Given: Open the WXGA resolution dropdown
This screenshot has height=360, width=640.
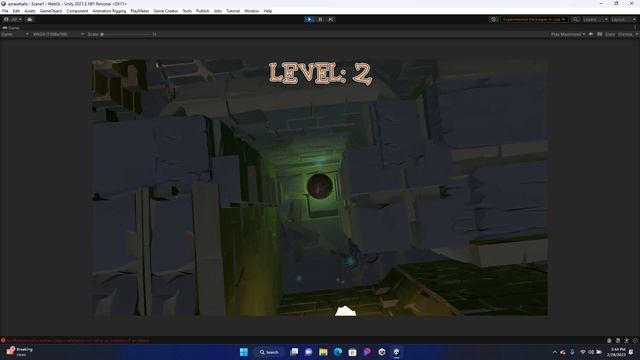Looking at the screenshot, I should [58, 34].
